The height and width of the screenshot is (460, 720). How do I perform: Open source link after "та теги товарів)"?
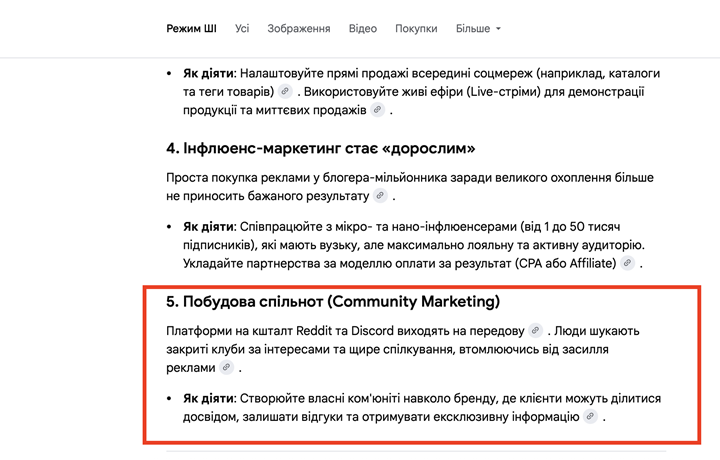pyautogui.click(x=285, y=91)
